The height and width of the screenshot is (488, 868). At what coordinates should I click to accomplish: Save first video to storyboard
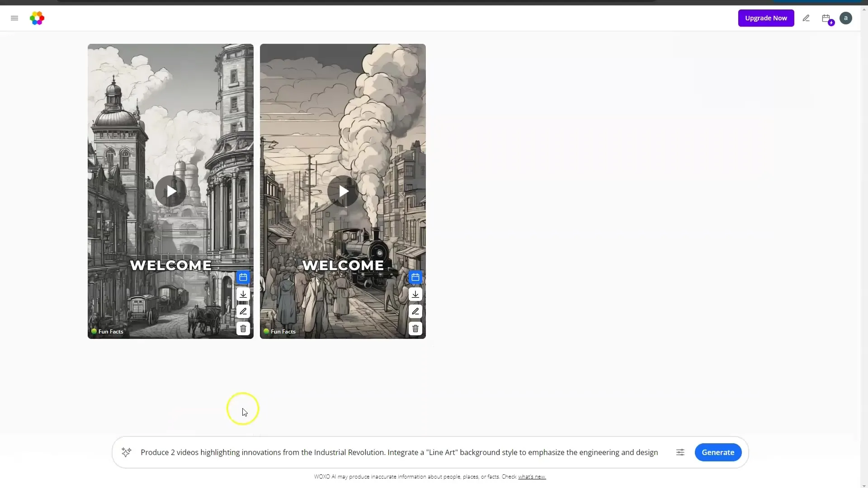click(243, 277)
